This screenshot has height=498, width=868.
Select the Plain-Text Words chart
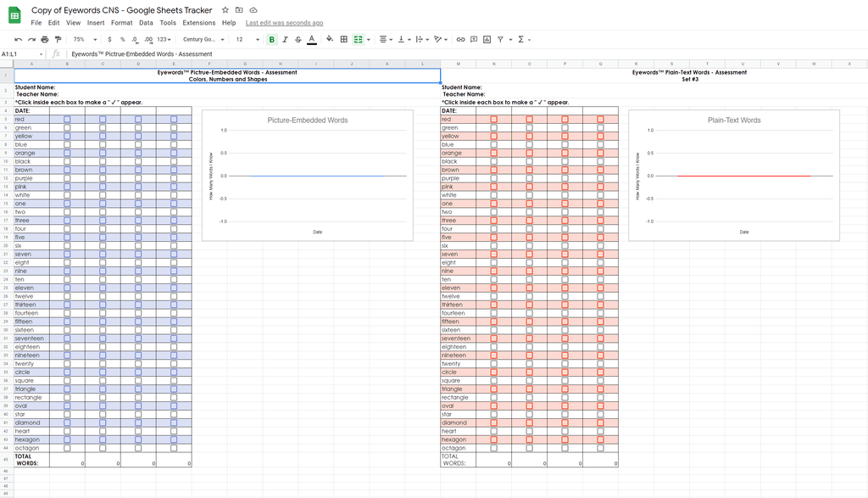click(x=734, y=175)
